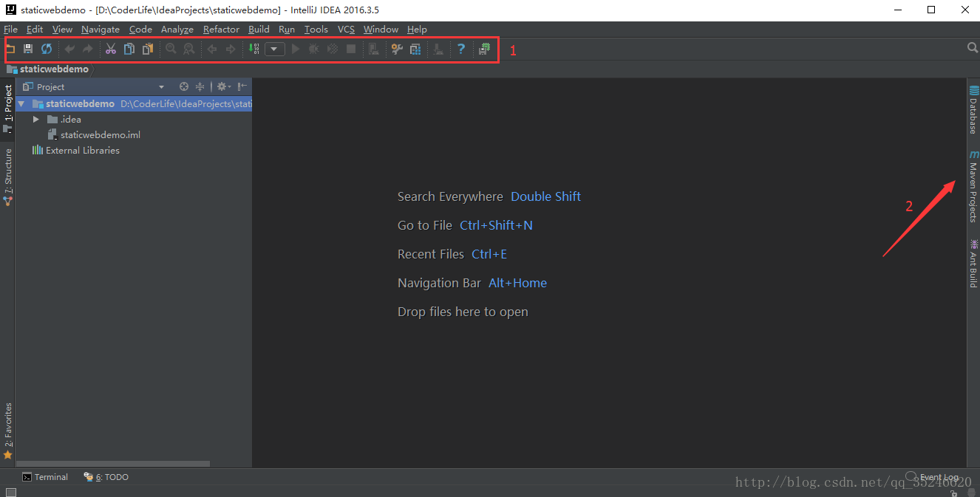Image resolution: width=980 pixels, height=497 pixels.
Task: Click the Debug bug icon
Action: [x=313, y=49]
